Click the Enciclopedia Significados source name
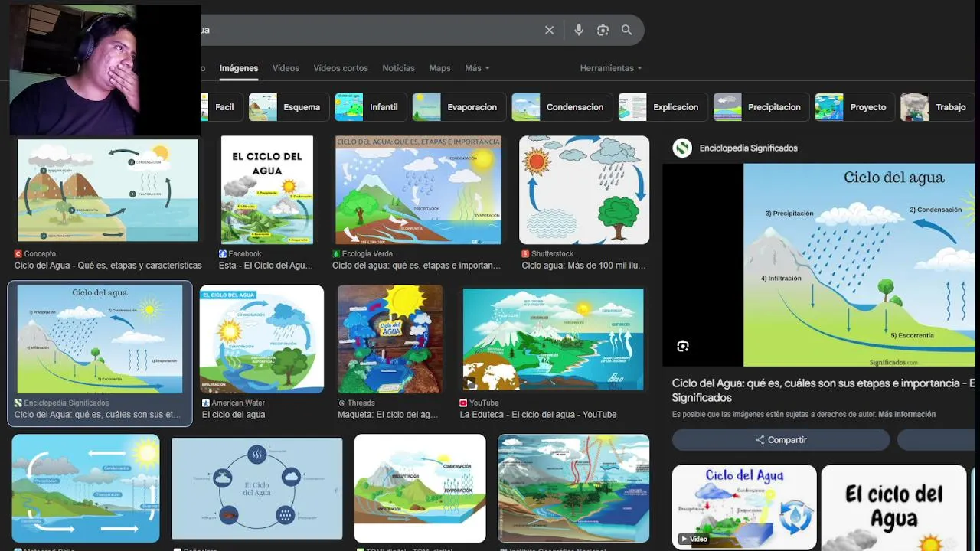 point(748,148)
